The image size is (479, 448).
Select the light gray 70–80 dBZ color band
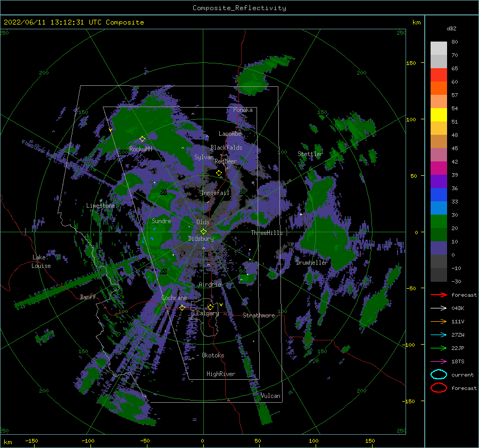pos(439,48)
